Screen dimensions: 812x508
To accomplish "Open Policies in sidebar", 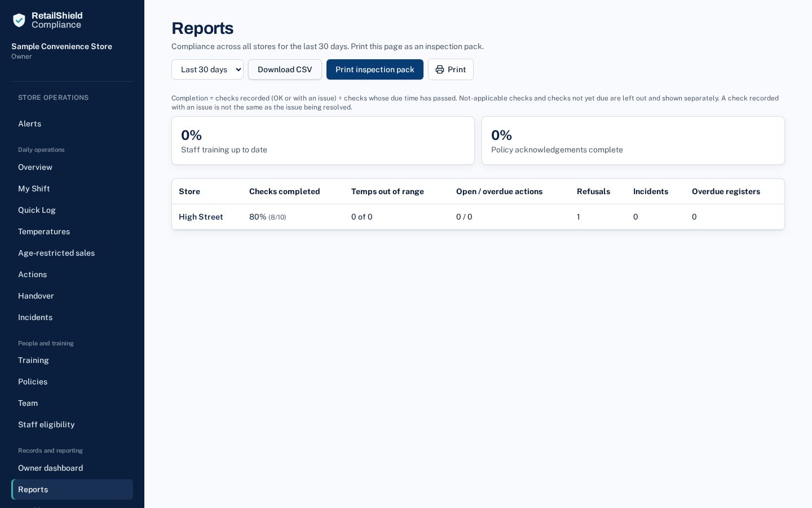I will (x=72, y=382).
